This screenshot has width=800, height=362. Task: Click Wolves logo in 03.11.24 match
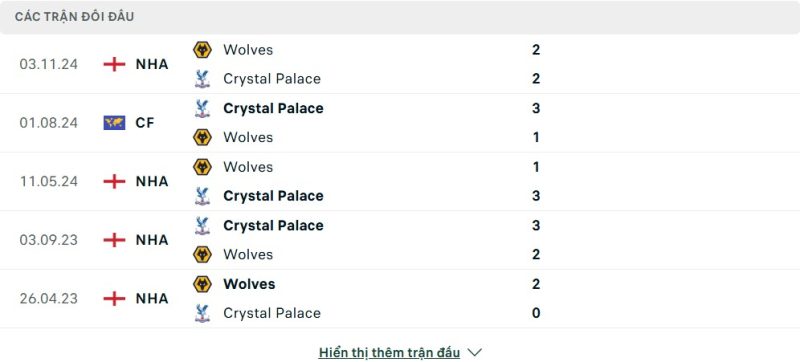pyautogui.click(x=203, y=50)
